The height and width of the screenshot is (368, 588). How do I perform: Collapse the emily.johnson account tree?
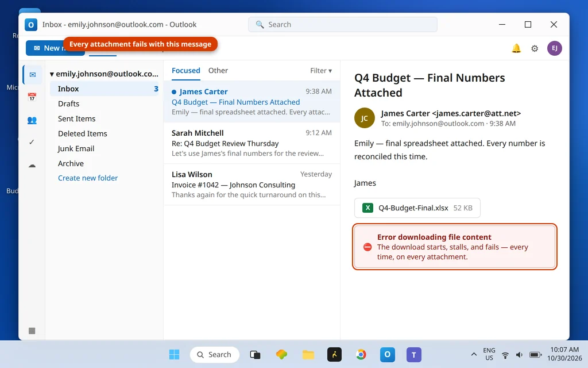52,74
